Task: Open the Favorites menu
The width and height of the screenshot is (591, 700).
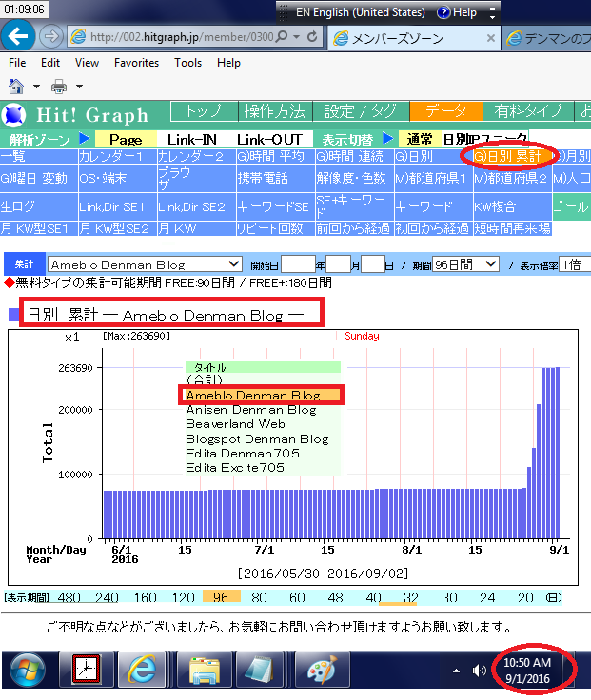Action: (136, 63)
